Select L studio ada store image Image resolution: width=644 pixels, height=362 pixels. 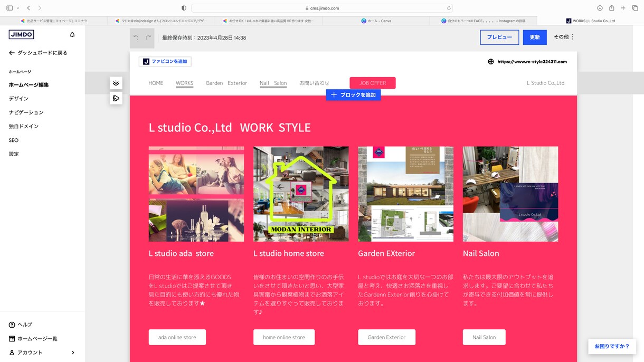[x=196, y=194]
